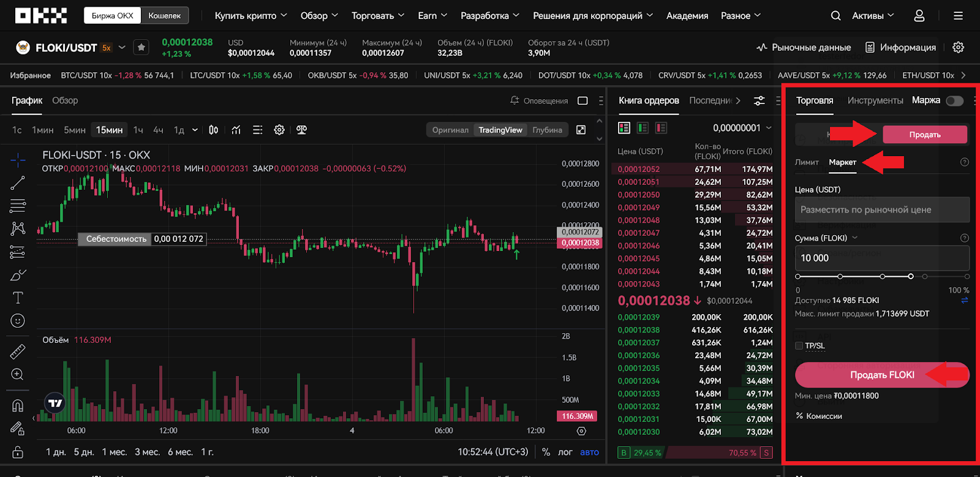Select the zoom in tool
This screenshot has width=980, height=477.
18,374
